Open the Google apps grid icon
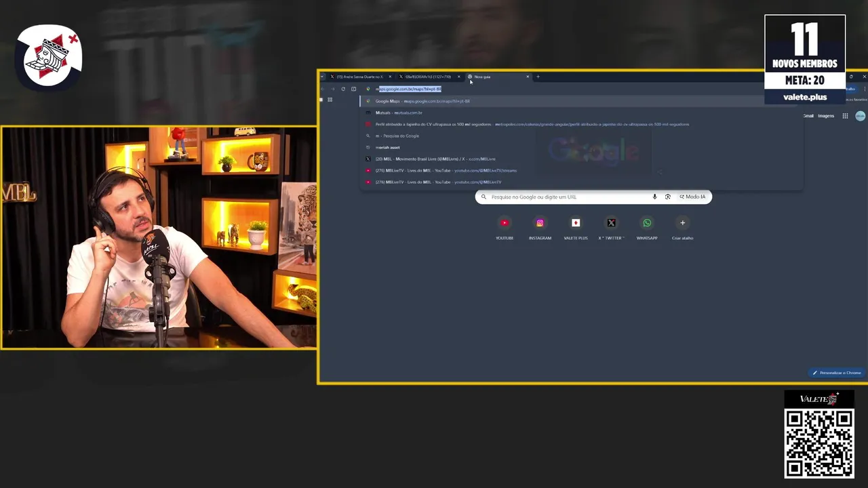This screenshot has height=488, width=868. coord(845,116)
